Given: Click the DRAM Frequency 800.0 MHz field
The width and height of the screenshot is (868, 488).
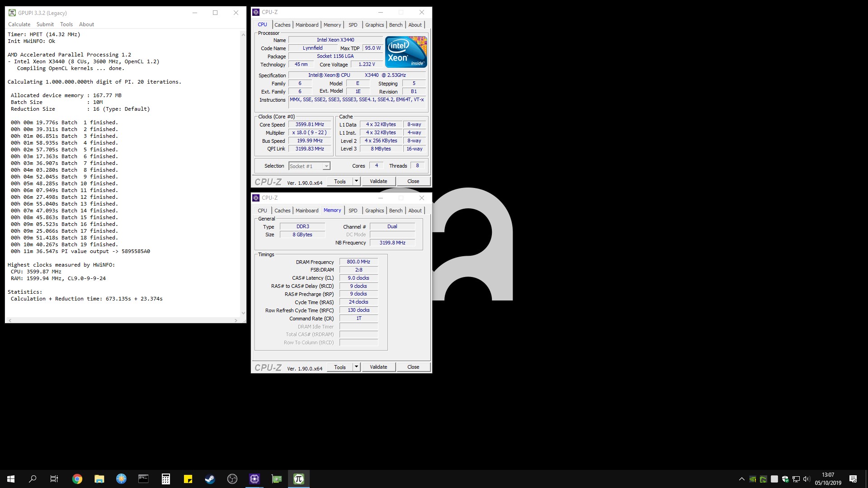Looking at the screenshot, I should pos(359,262).
